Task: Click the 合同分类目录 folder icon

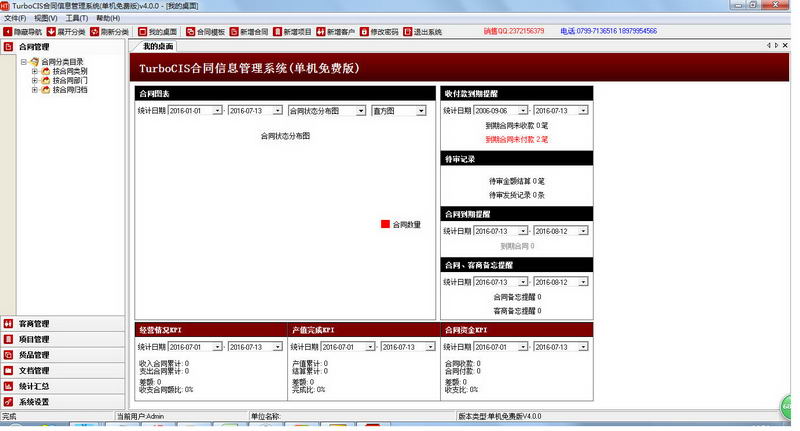Action: pos(34,62)
